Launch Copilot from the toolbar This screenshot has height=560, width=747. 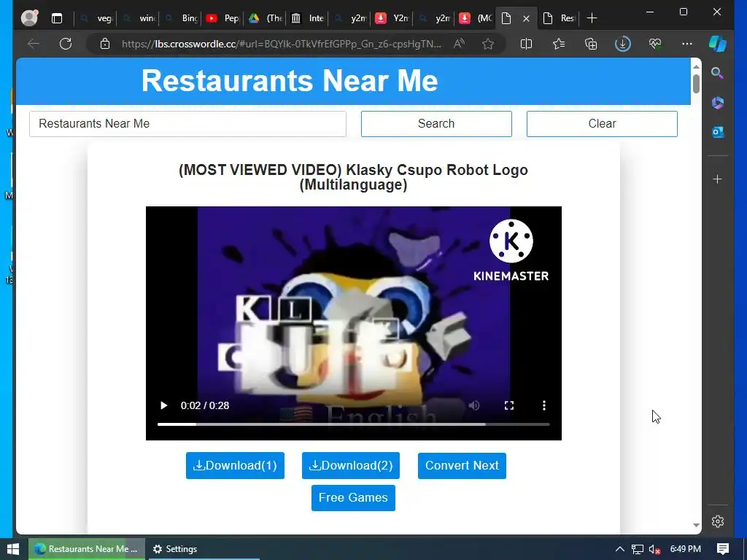pos(718,44)
